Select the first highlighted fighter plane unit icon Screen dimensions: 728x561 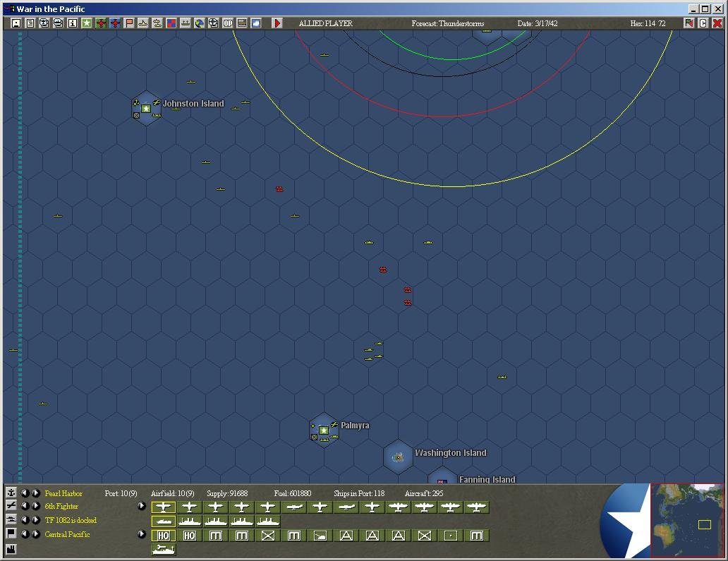coord(164,507)
